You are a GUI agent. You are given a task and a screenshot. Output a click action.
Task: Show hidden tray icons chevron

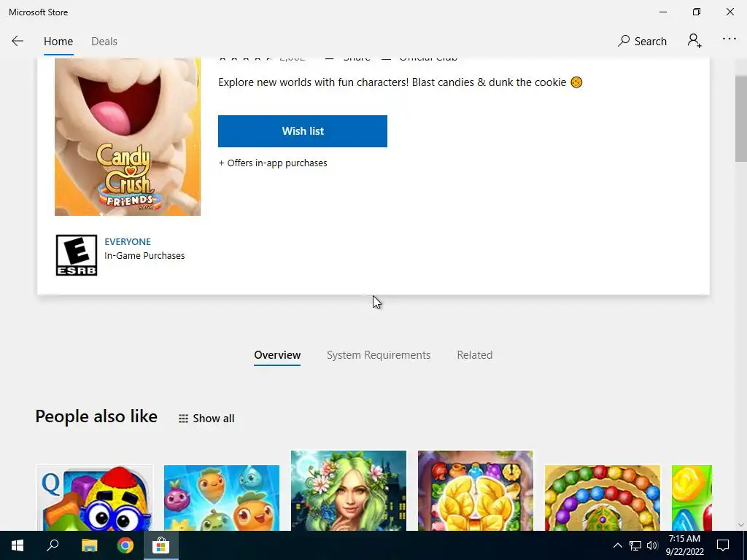[617, 545]
